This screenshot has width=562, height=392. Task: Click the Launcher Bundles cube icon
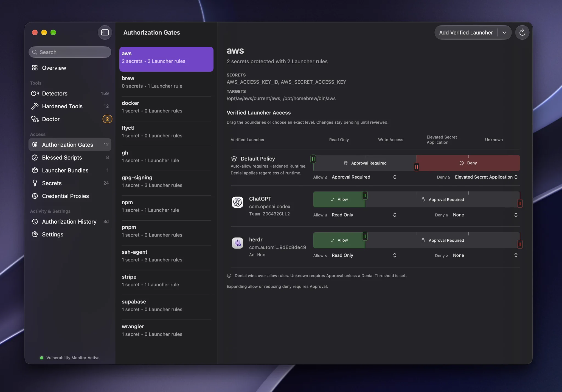(35, 170)
